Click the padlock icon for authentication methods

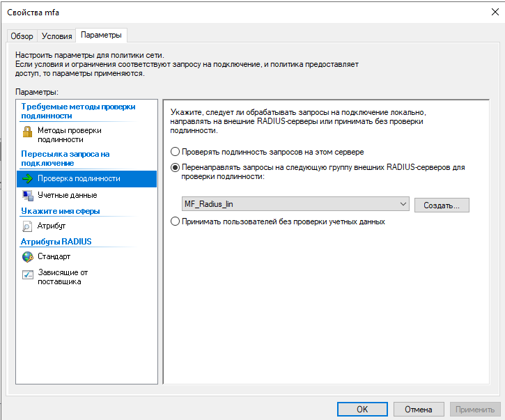click(28, 131)
